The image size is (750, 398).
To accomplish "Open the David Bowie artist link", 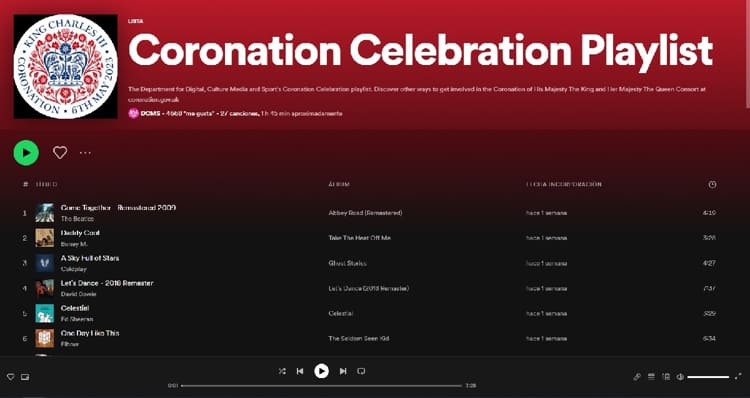I will point(78,294).
